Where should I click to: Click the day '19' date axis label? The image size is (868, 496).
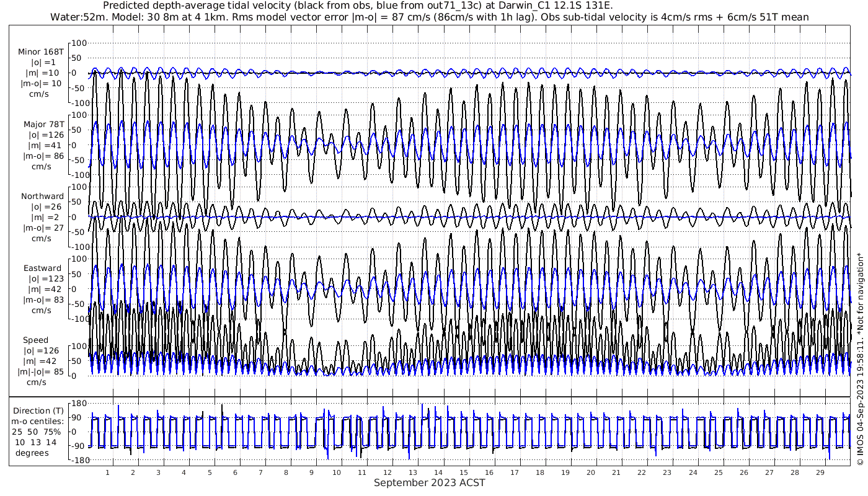(565, 472)
